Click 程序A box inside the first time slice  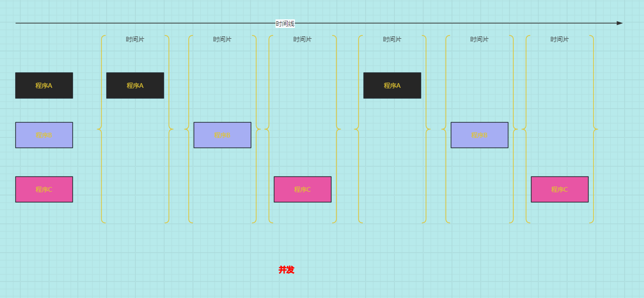pos(135,85)
